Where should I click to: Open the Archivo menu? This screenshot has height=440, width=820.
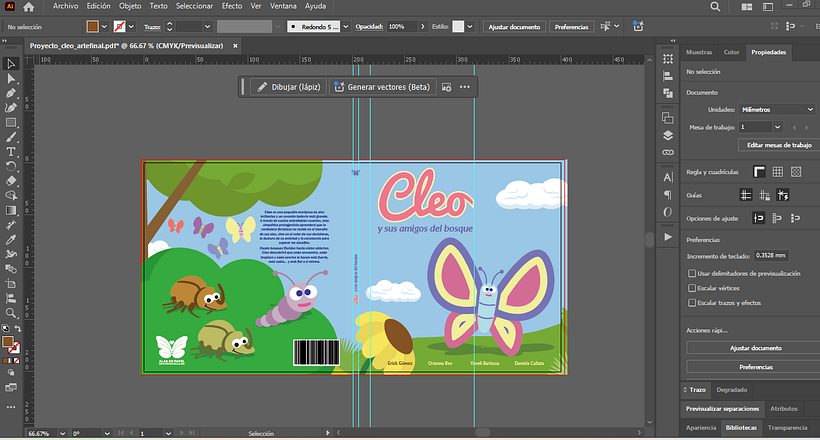click(65, 6)
